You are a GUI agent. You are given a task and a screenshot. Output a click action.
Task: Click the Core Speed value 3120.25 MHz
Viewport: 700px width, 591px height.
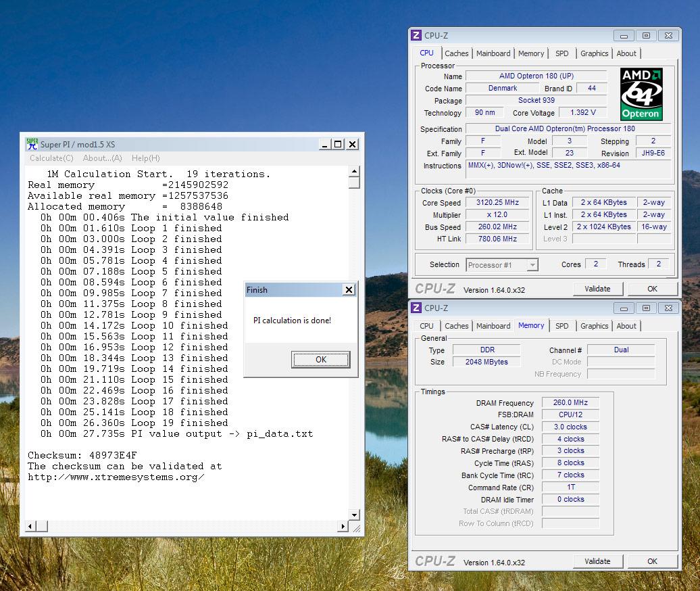click(x=497, y=202)
